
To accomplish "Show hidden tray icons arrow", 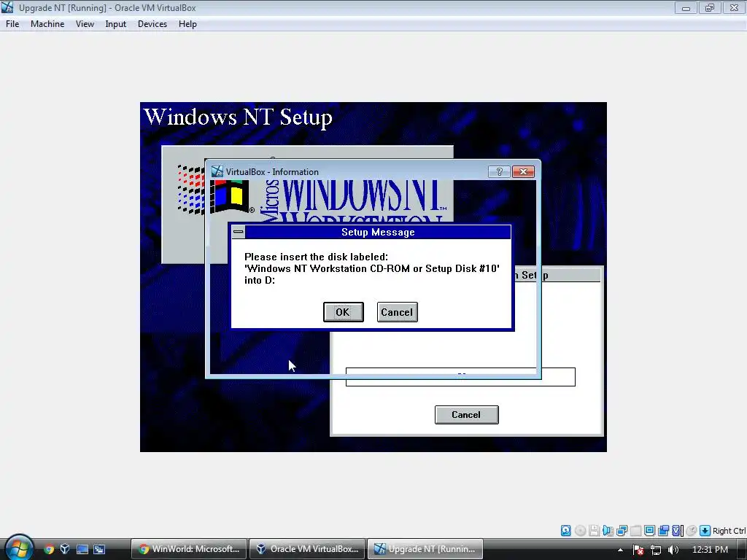I will pos(620,550).
